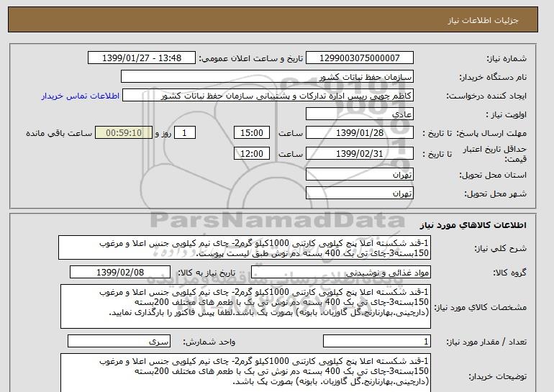Select the buyer organization name field

tap(267, 77)
